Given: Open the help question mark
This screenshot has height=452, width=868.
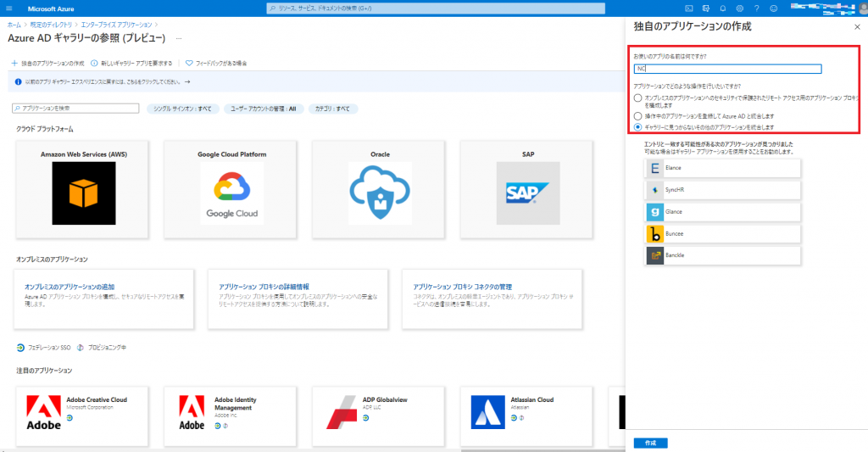Looking at the screenshot, I should pos(757,8).
